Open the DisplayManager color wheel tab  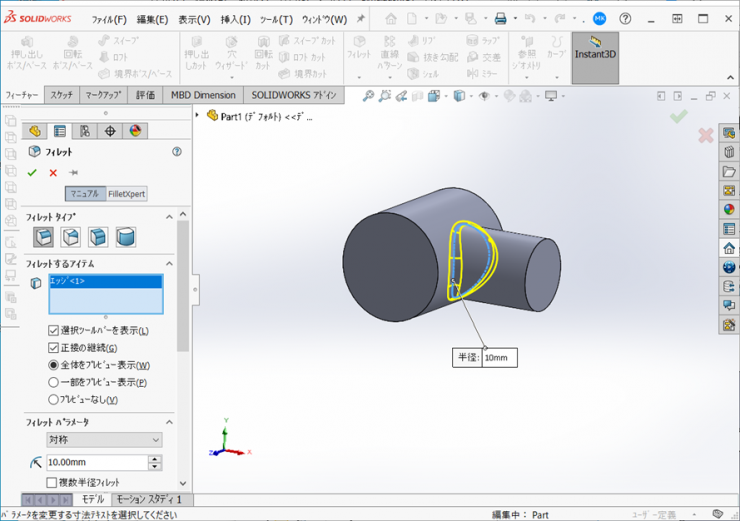tap(136, 131)
